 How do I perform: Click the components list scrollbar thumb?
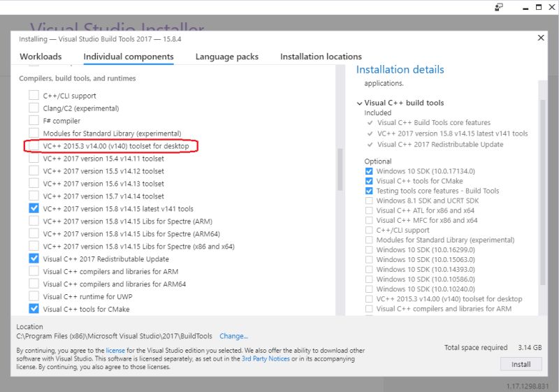340,169
